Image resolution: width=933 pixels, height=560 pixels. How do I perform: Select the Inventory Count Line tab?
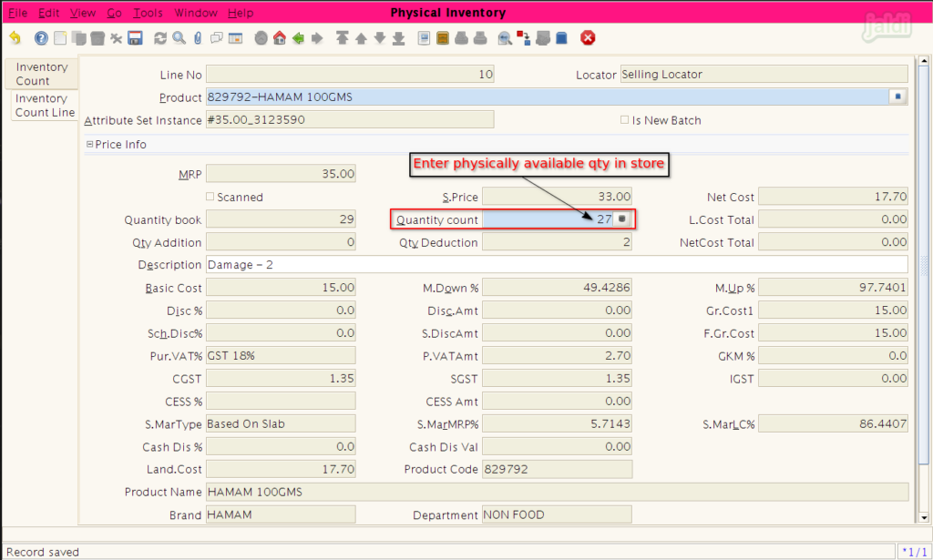(45, 106)
